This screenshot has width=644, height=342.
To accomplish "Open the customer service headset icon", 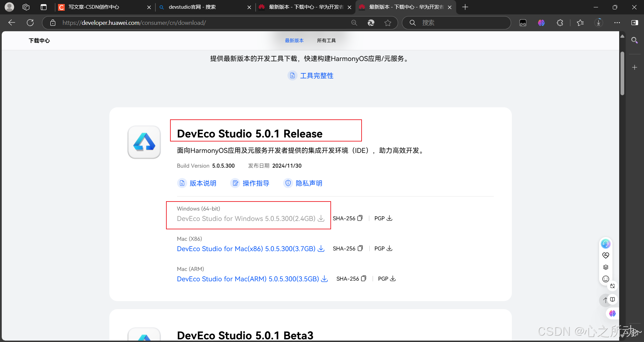I will [605, 244].
